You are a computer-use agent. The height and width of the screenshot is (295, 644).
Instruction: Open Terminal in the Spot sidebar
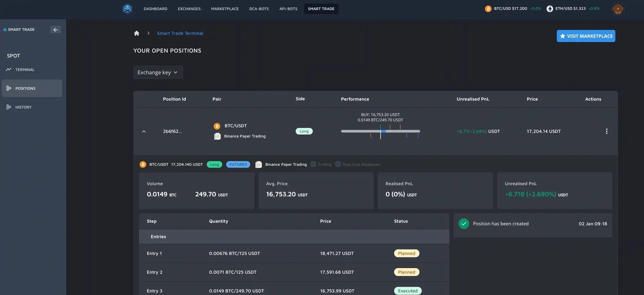25,70
